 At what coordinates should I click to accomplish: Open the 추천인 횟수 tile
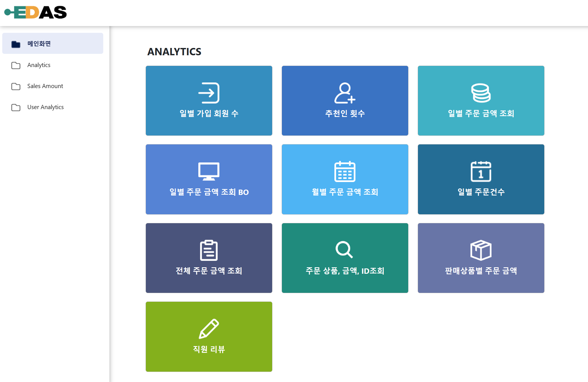point(345,101)
